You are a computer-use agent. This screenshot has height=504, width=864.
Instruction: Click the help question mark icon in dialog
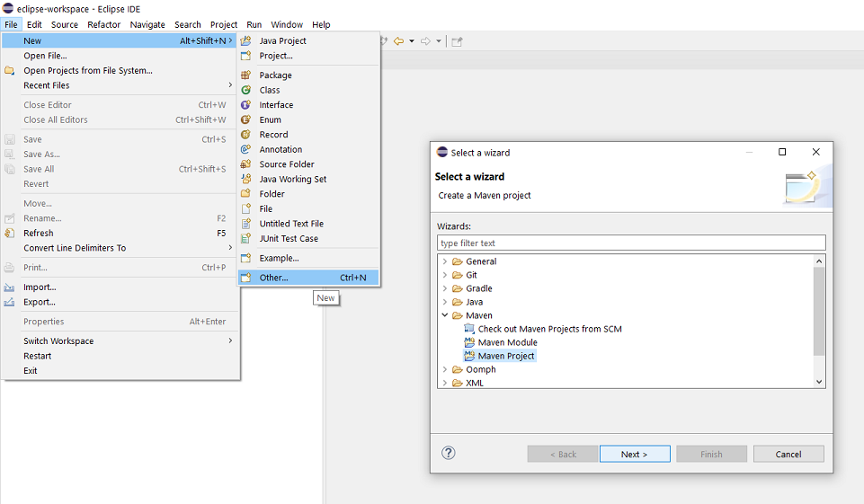[x=449, y=454]
